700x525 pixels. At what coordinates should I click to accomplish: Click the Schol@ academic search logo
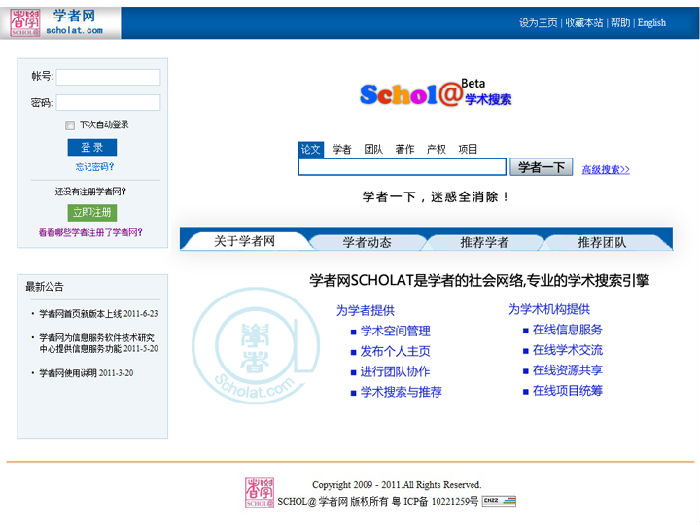436,93
